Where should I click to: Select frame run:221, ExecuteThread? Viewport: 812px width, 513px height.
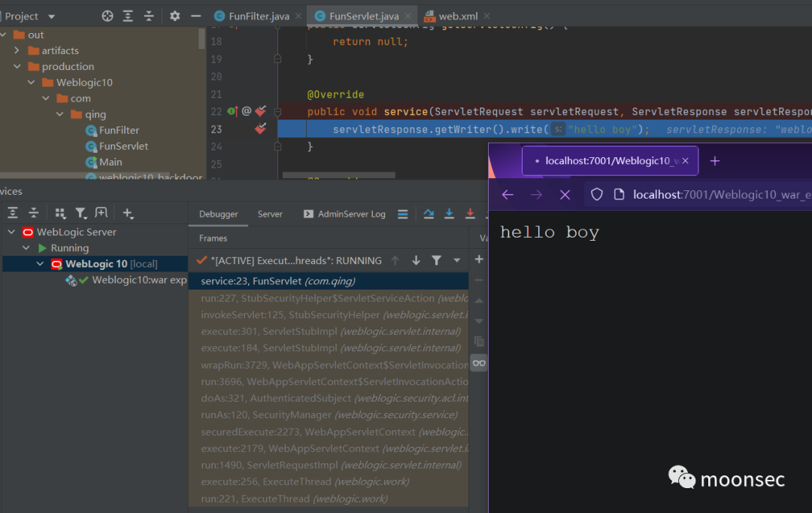click(329, 499)
